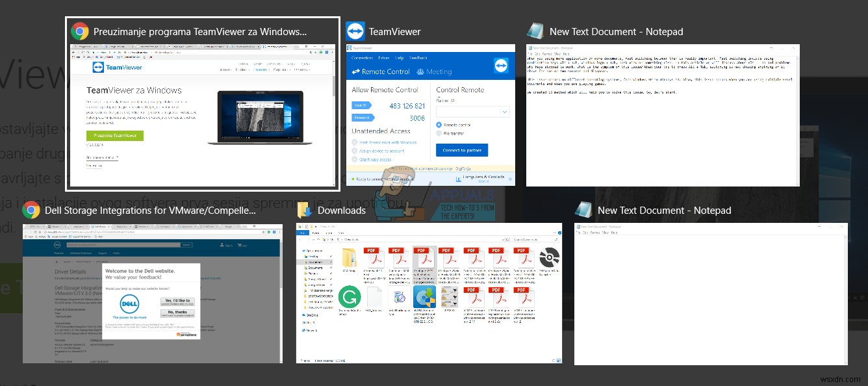Click 'Yes, I'd like to' in Dell popup
This screenshot has width=868, height=386.
coord(177,302)
